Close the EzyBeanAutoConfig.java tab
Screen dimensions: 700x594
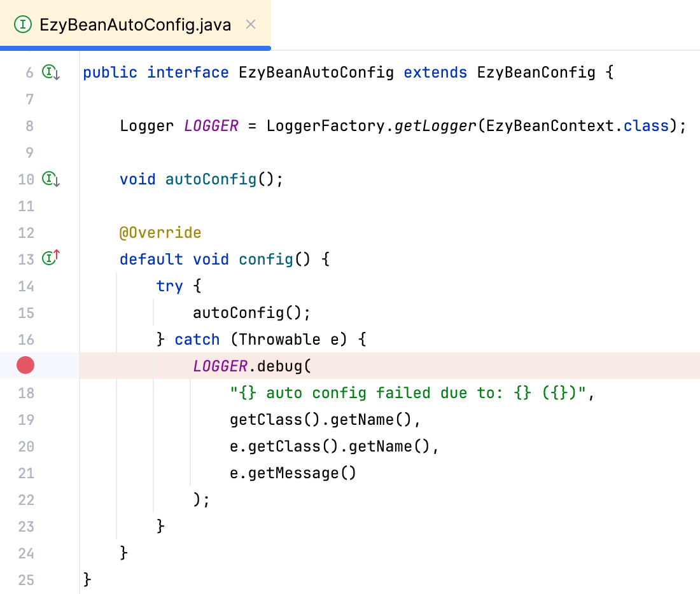point(250,24)
